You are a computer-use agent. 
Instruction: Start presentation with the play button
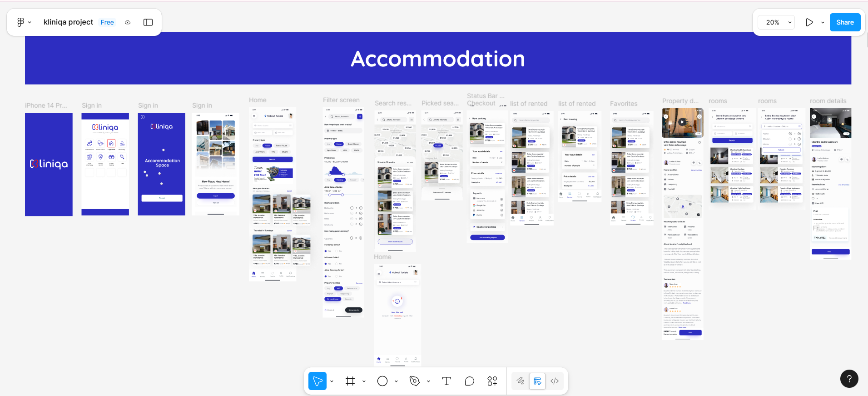click(809, 22)
